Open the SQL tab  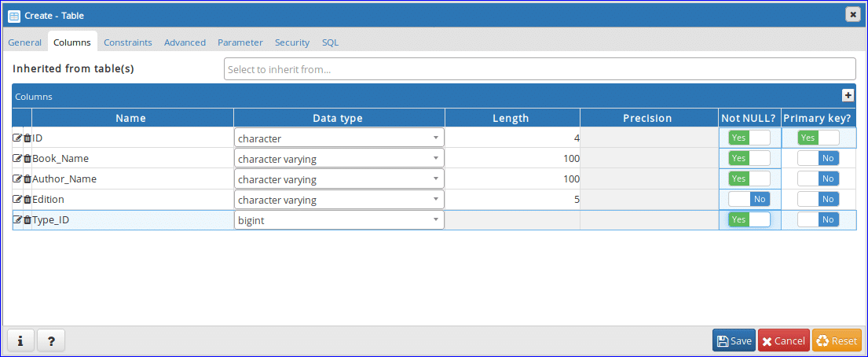(330, 42)
